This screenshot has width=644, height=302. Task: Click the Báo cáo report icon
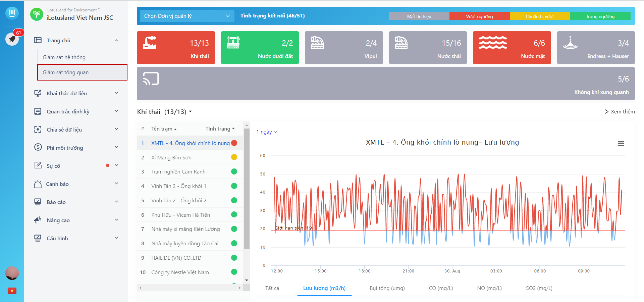click(38, 202)
